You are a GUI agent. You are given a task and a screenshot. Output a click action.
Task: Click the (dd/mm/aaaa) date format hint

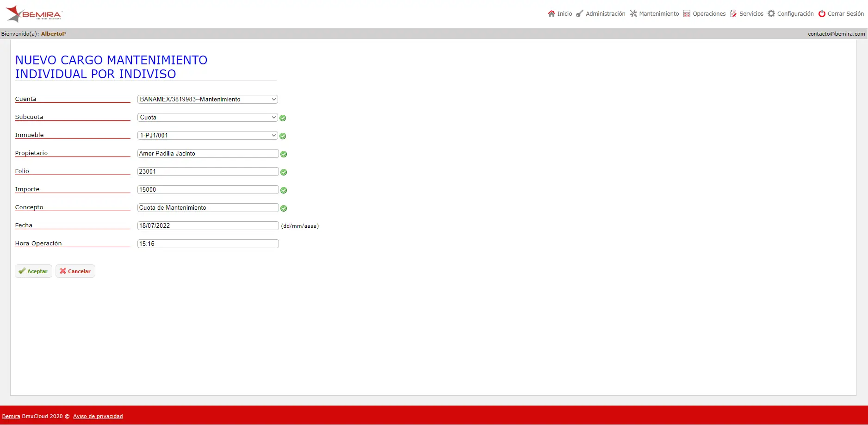point(300,226)
